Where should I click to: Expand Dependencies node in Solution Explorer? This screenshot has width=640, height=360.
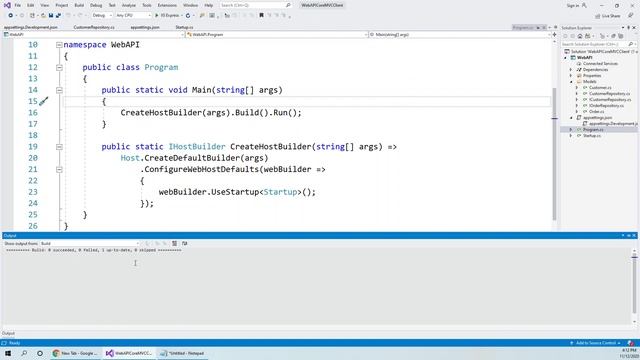(x=571, y=70)
